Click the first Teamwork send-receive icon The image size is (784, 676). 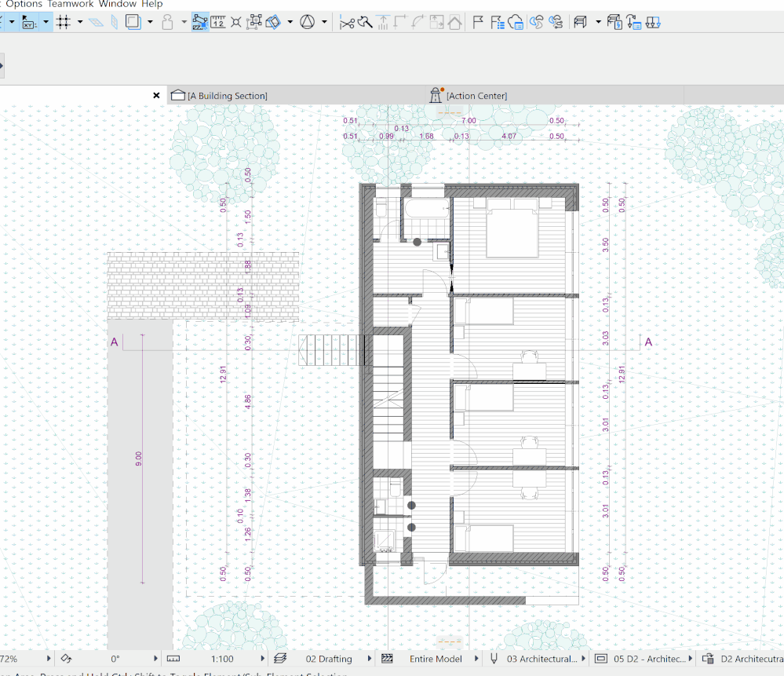coord(537,23)
